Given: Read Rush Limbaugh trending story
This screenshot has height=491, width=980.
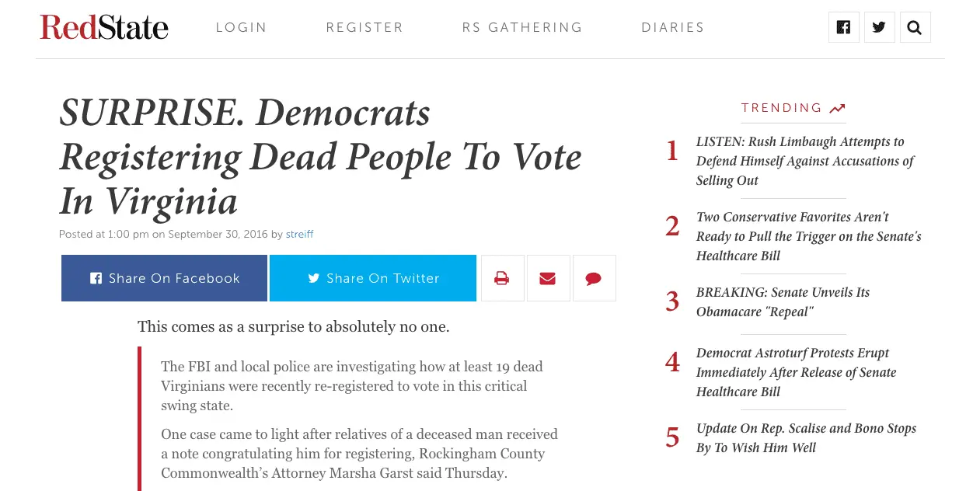Looking at the screenshot, I should pos(804,161).
